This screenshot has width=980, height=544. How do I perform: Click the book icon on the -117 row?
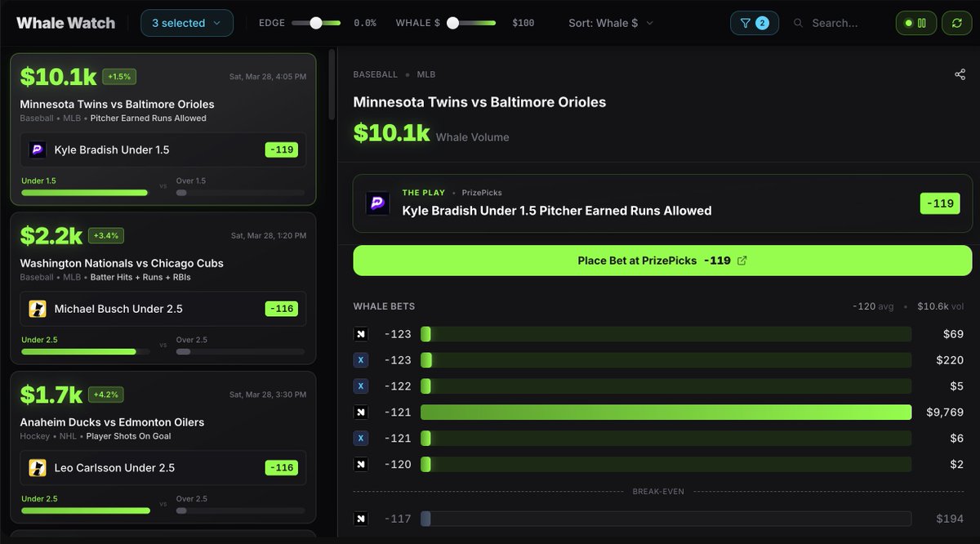coord(361,519)
